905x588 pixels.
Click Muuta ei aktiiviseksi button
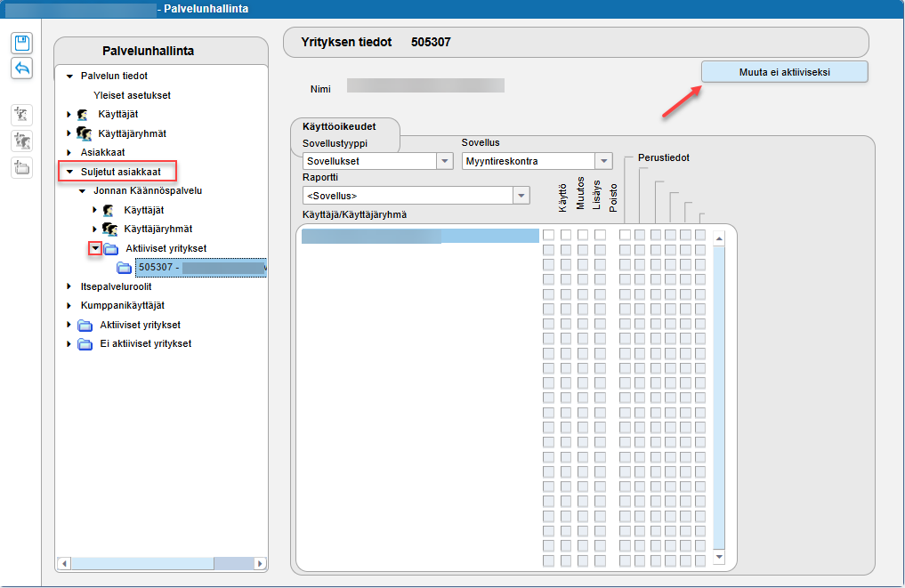pos(784,72)
